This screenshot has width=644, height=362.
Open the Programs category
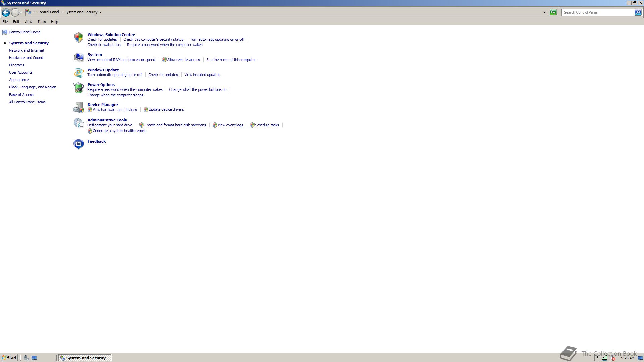[17, 65]
